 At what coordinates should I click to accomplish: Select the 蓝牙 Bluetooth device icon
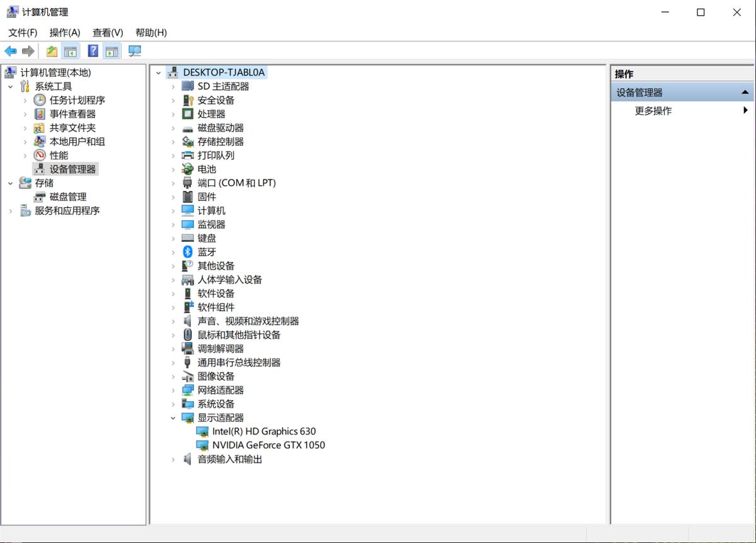[189, 251]
